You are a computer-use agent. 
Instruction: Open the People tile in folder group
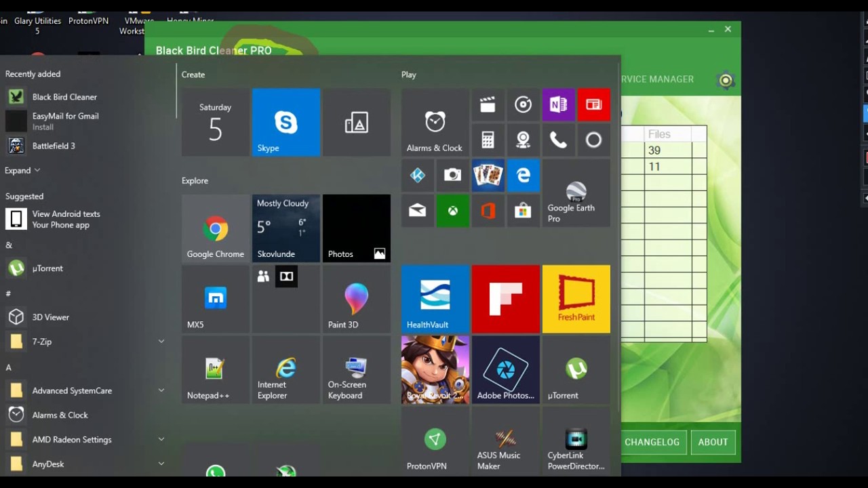pyautogui.click(x=263, y=276)
